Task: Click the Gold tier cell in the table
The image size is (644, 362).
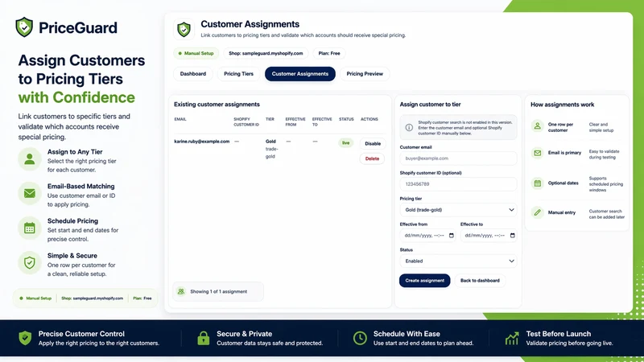Action: 270,149
